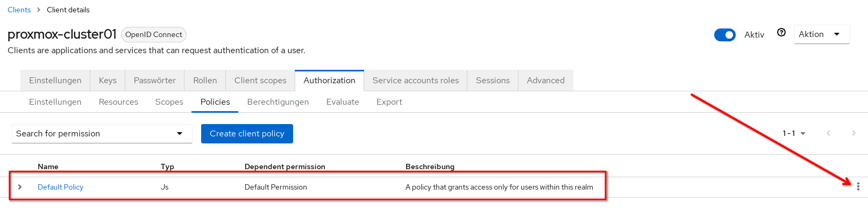Open the Advanced tab
The height and width of the screenshot is (210, 868).
(x=546, y=81)
